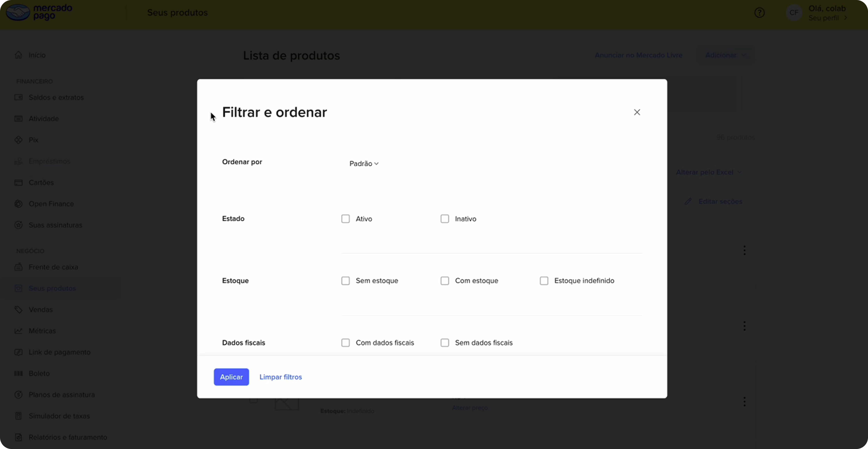Click the Empréstimos icon in sidebar

18,161
